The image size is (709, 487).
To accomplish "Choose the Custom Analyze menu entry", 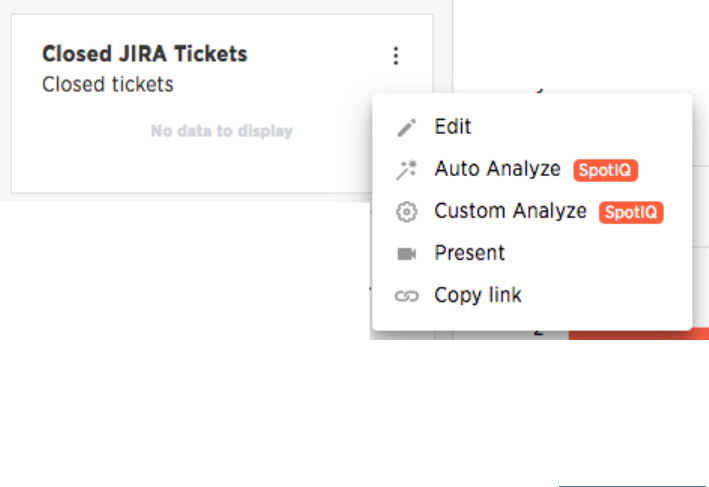I will click(x=510, y=211).
